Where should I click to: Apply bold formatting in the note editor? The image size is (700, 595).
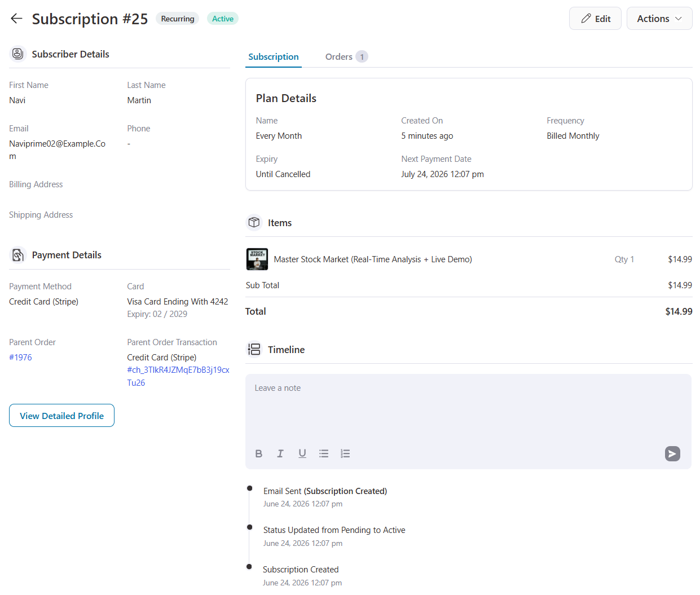[x=259, y=453]
